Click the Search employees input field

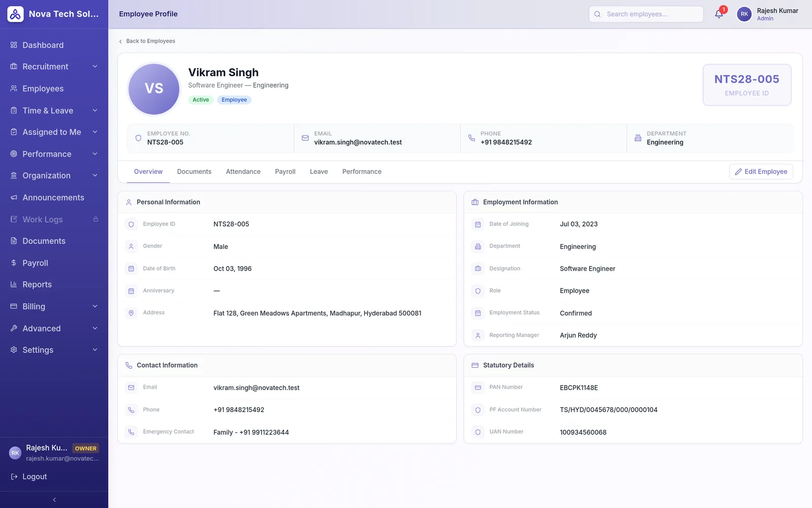tap(646, 14)
